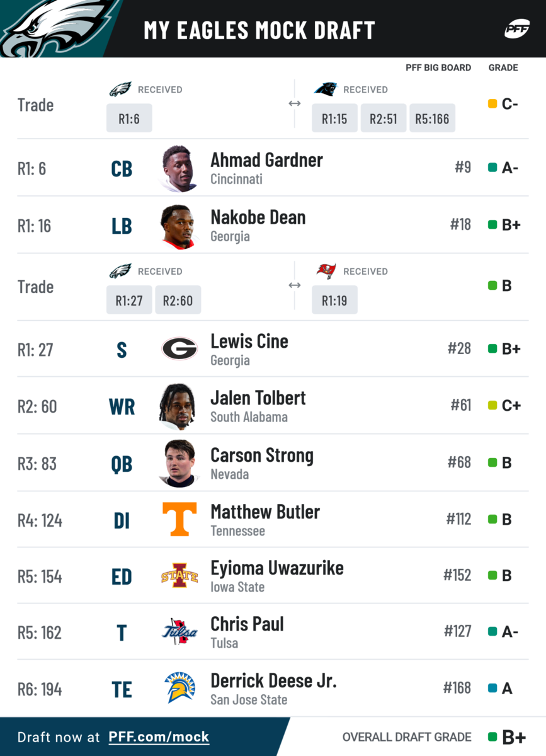This screenshot has width=546, height=756.
Task: Click Carson Strong's headshot photo
Action: [x=179, y=463]
